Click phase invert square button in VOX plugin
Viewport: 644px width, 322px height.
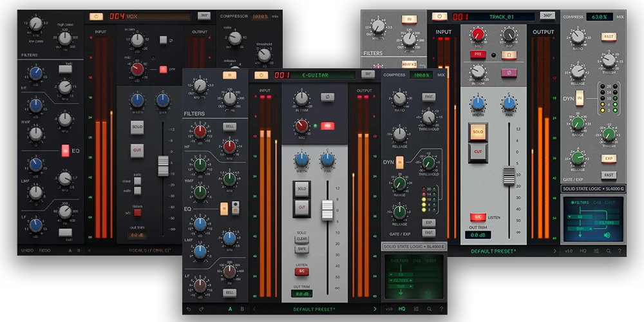coord(163,40)
